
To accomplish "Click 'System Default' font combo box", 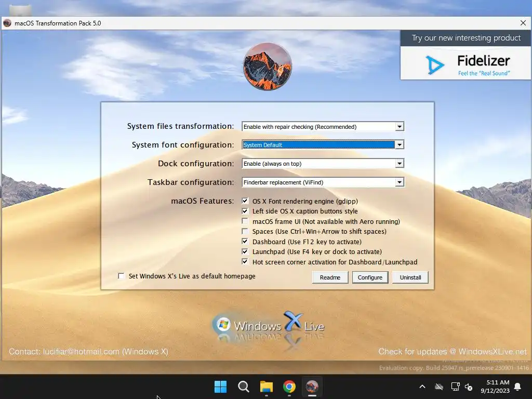I will pyautogui.click(x=323, y=145).
